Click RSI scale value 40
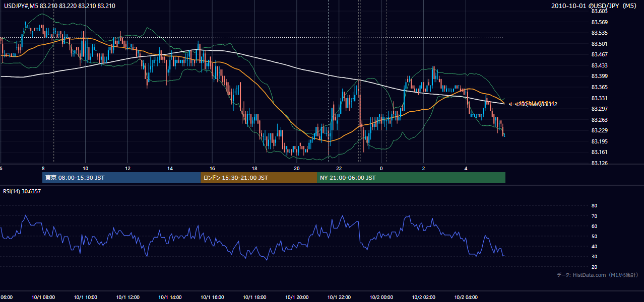 coord(594,247)
